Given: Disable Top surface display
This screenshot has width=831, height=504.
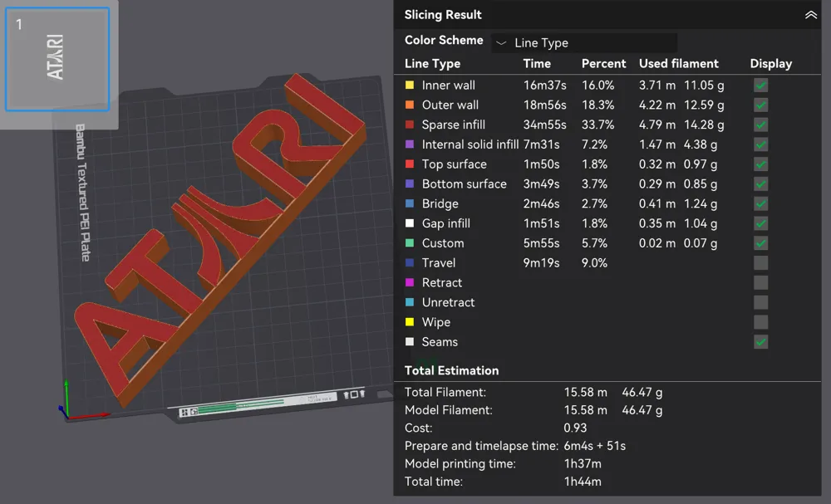Looking at the screenshot, I should [x=760, y=164].
